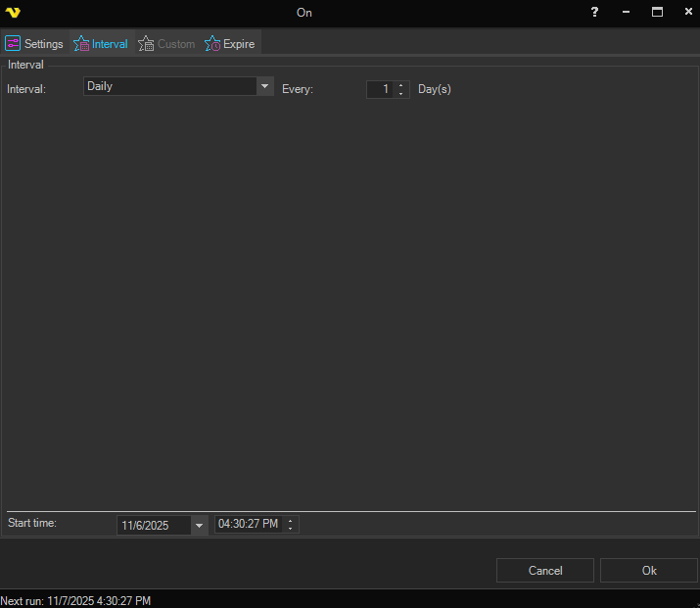This screenshot has width=700, height=608.
Task: Click the yellow application logo in title bar
Action: point(13,13)
